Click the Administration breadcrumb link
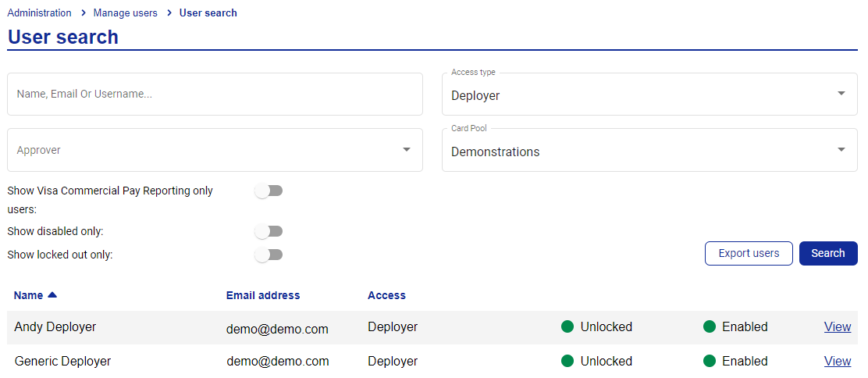 pos(39,12)
